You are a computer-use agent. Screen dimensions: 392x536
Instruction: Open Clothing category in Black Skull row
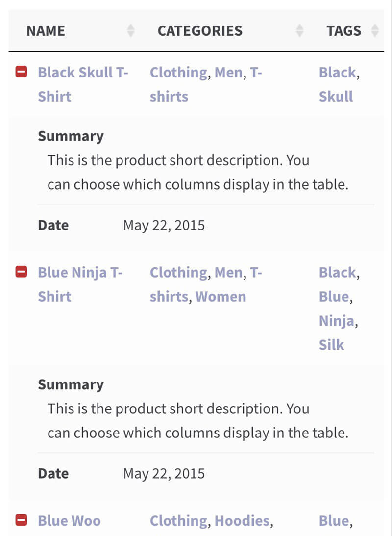(178, 73)
